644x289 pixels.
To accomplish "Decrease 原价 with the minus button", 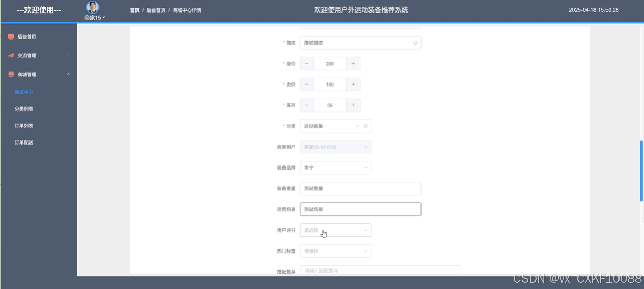I will pos(306,64).
